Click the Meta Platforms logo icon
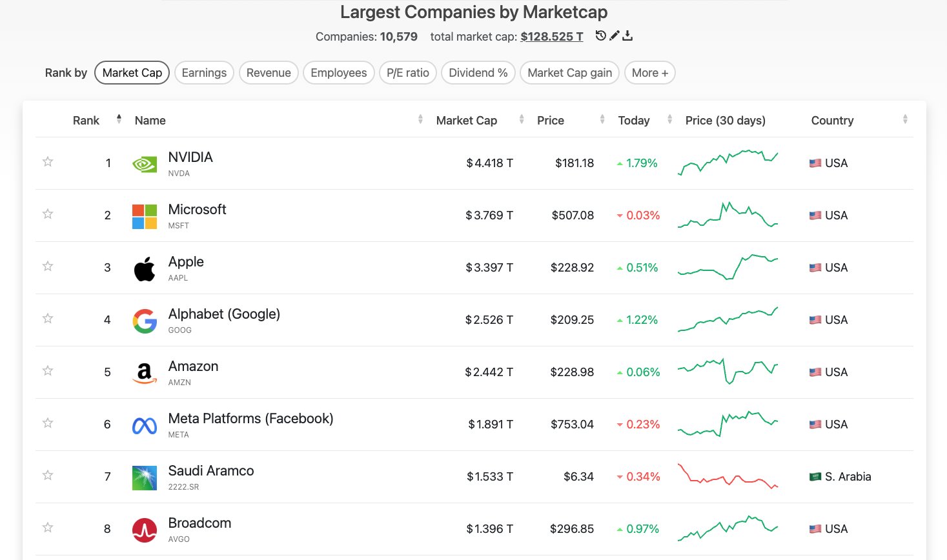This screenshot has width=947, height=560. tap(145, 425)
